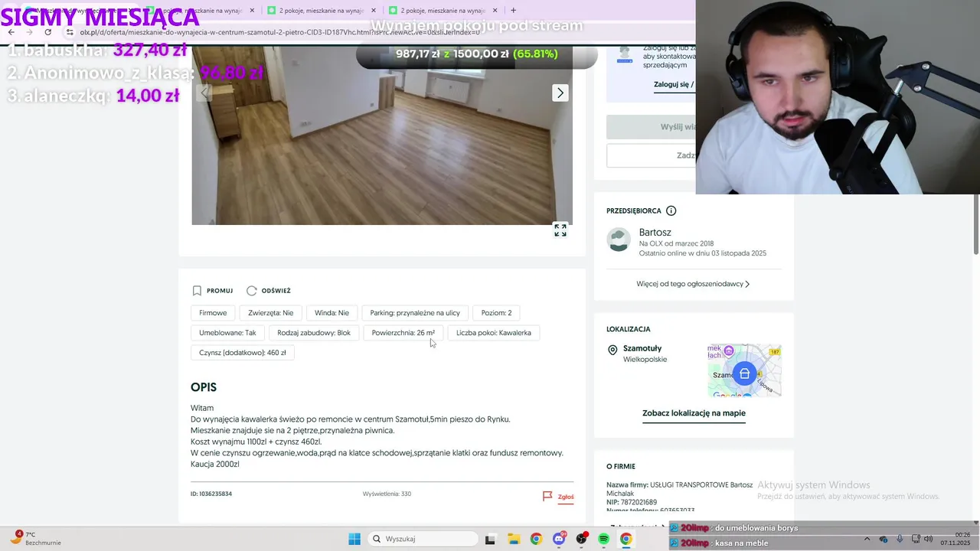Click the main apartment photo

[x=382, y=135]
